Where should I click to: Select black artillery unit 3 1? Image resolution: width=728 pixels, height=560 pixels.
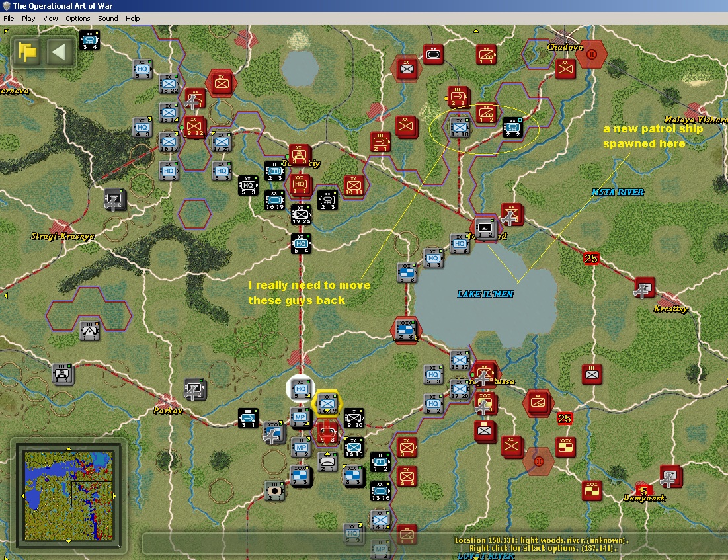pyautogui.click(x=248, y=419)
